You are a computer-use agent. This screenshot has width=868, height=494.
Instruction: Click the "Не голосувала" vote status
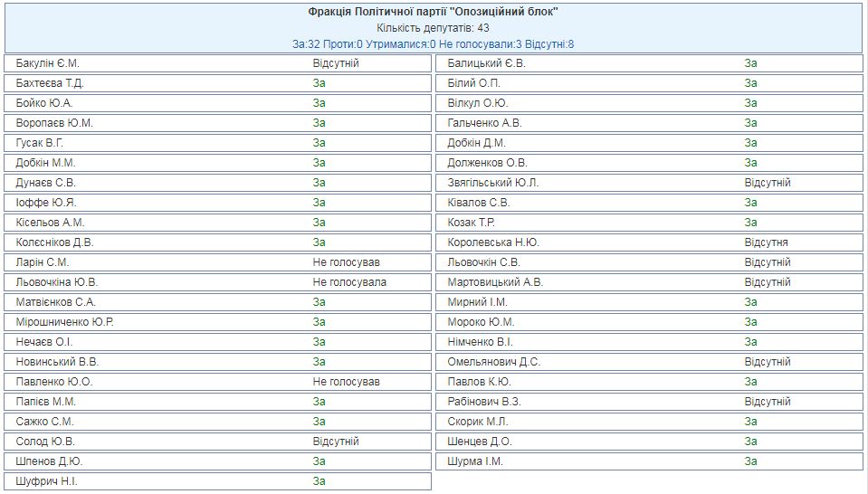coord(349,282)
